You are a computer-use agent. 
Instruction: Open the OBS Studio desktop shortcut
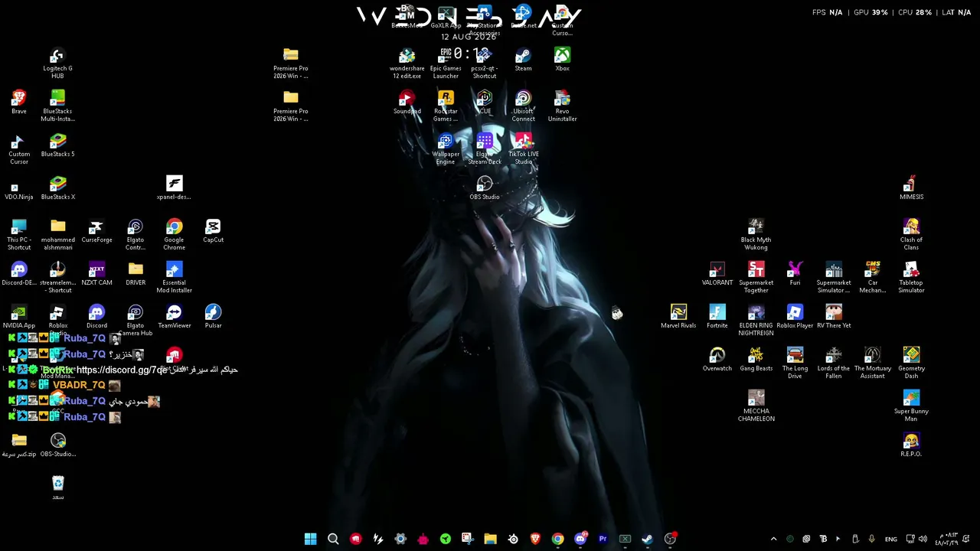click(x=484, y=187)
